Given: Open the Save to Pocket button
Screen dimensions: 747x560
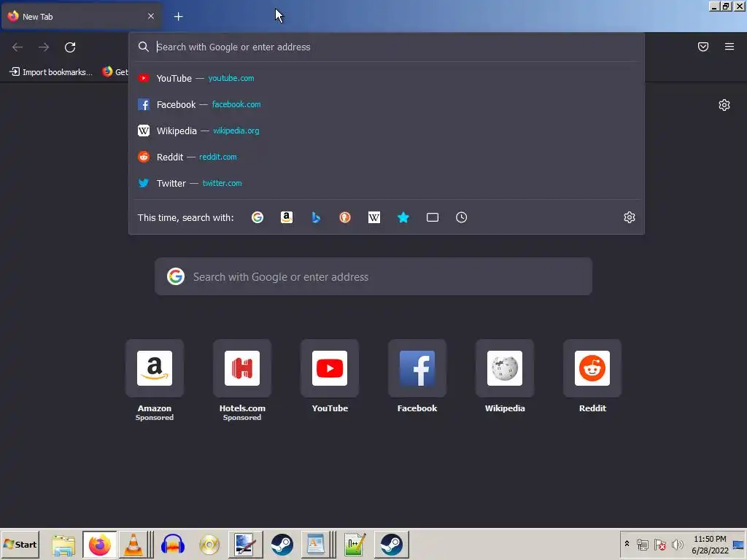Looking at the screenshot, I should (x=703, y=47).
